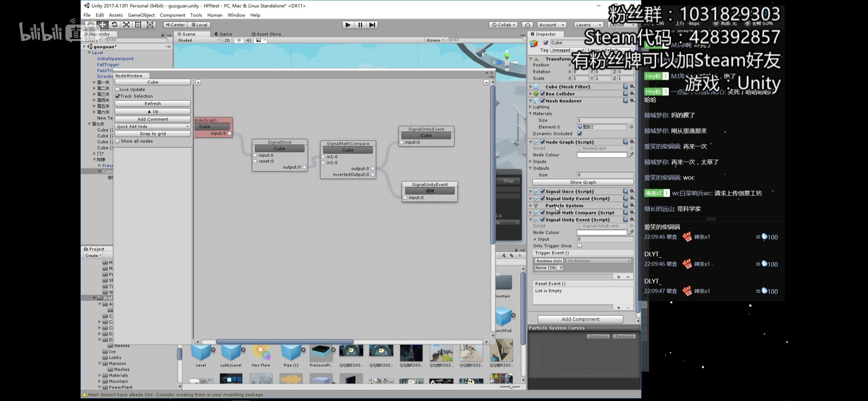
Task: Toggle scene lighting sun icon
Action: pyautogui.click(x=239, y=40)
